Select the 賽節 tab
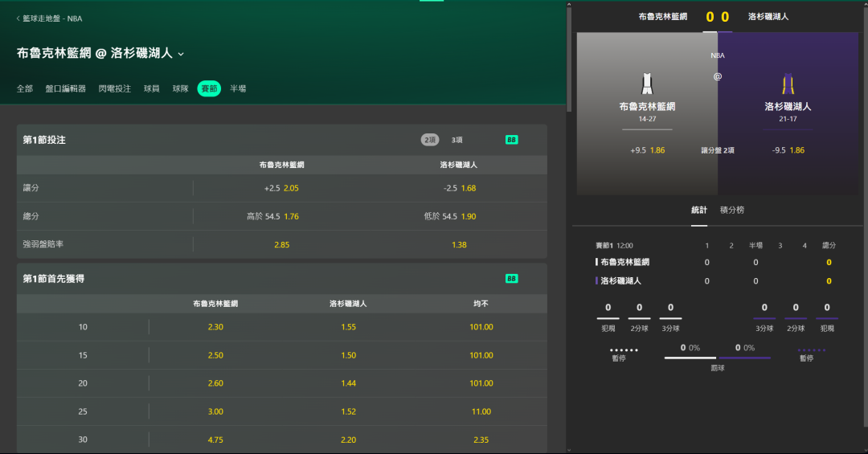Viewport: 868px width, 454px height. tap(209, 88)
